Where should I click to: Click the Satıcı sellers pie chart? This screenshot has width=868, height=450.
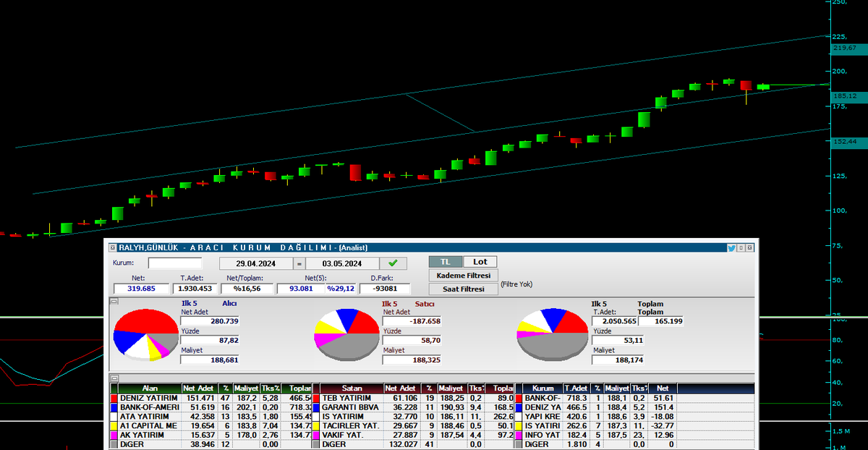click(x=346, y=334)
